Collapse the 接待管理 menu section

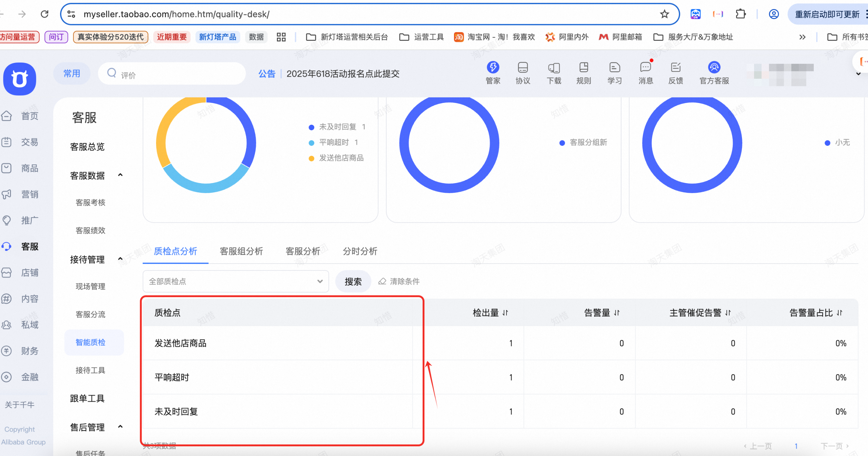[x=120, y=259]
